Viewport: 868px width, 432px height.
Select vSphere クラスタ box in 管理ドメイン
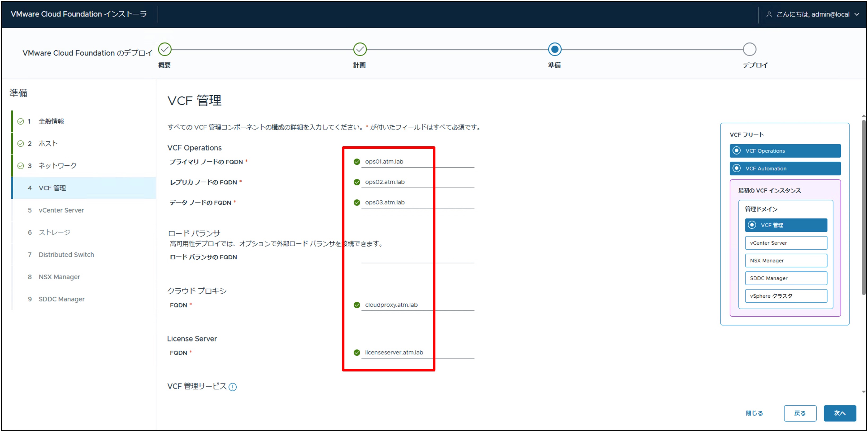786,296
